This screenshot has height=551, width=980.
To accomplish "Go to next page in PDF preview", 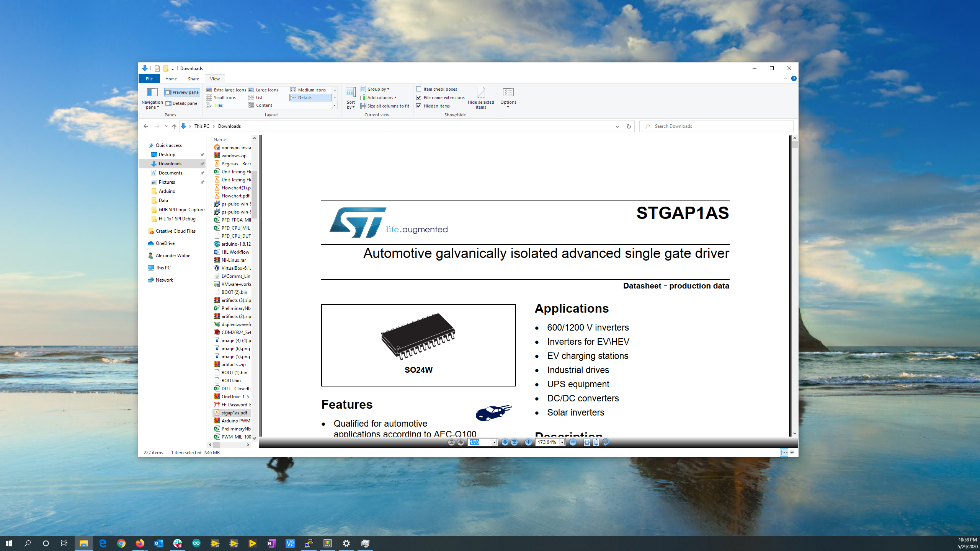I will 505,442.
